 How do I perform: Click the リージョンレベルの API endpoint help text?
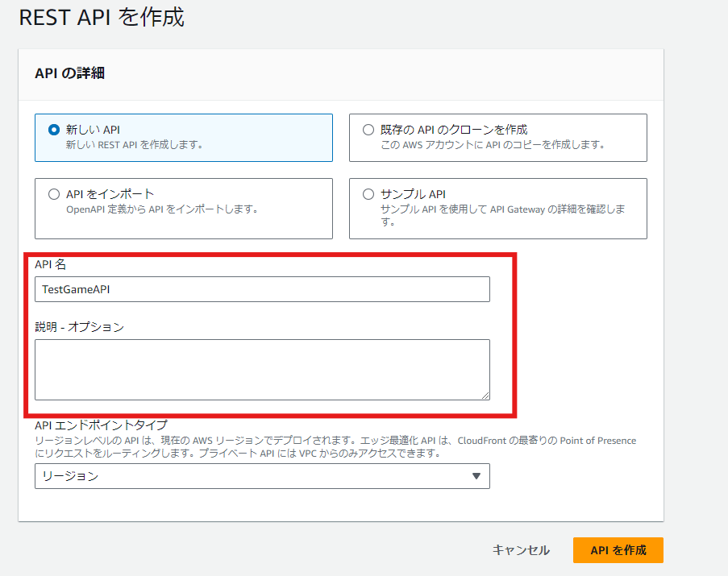[x=335, y=446]
